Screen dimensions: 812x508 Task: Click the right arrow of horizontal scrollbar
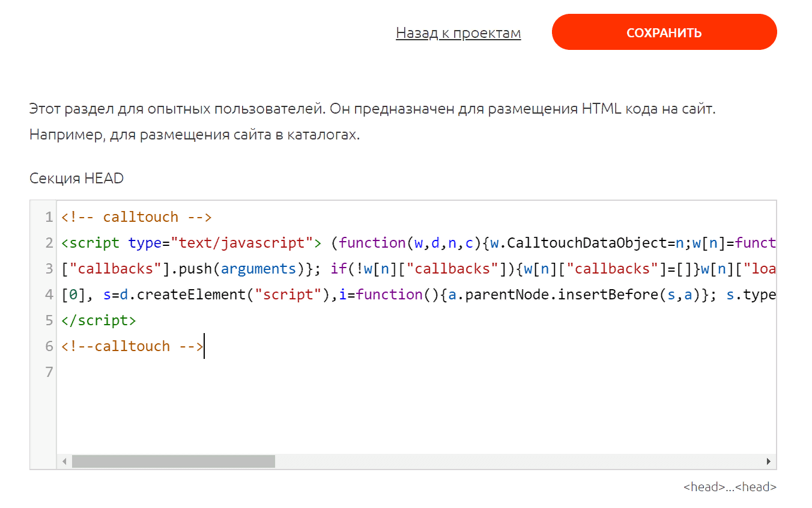pyautogui.click(x=768, y=462)
